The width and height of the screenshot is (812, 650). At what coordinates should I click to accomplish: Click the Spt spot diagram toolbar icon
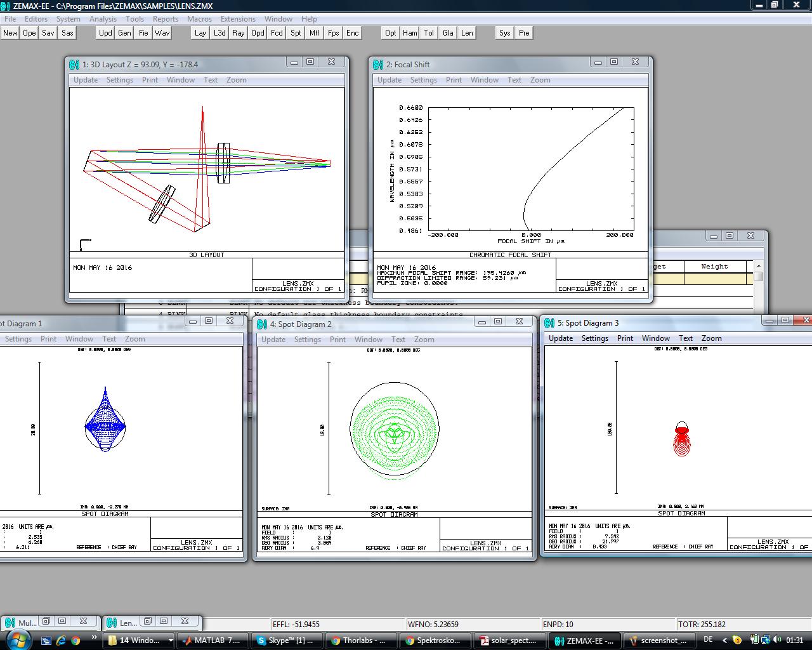click(x=295, y=32)
